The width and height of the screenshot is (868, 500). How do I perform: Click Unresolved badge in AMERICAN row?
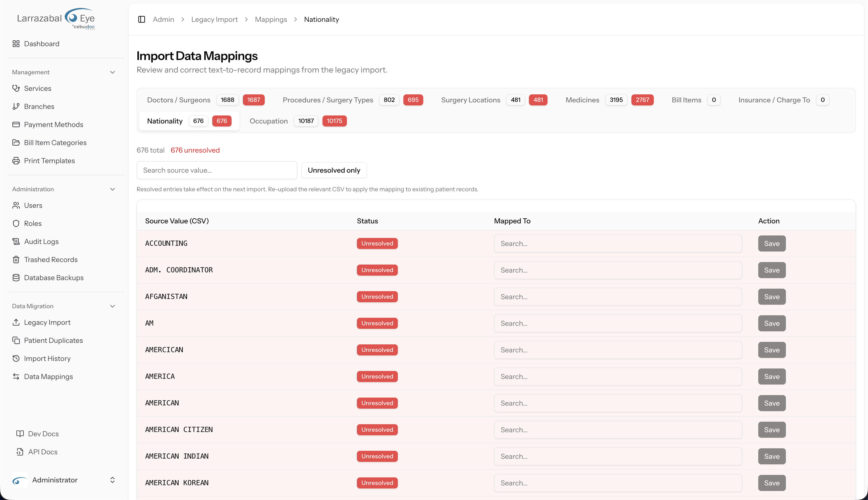click(x=377, y=403)
